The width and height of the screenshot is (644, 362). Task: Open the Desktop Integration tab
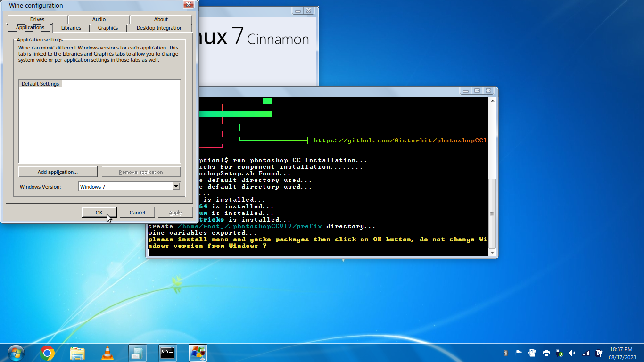(x=159, y=28)
